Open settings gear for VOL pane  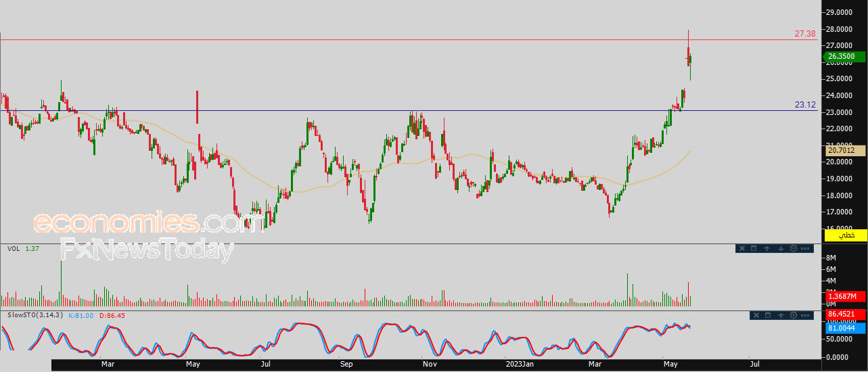793,248
